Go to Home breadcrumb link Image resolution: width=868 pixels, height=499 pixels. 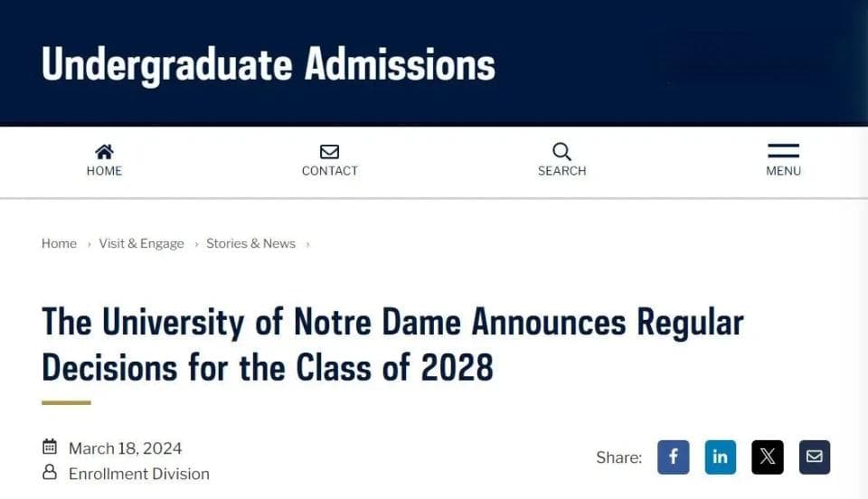pos(60,243)
